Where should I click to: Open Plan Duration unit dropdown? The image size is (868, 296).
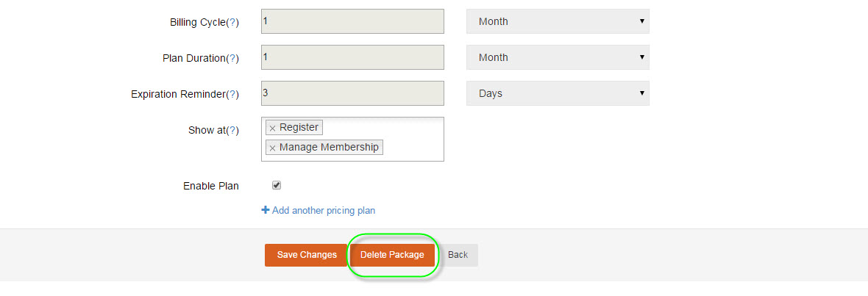pyautogui.click(x=558, y=57)
